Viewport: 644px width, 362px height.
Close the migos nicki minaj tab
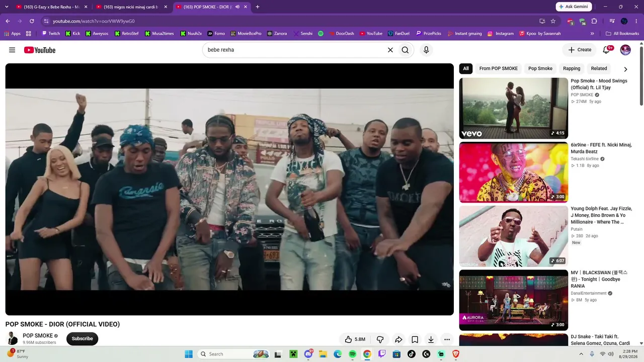point(166,7)
